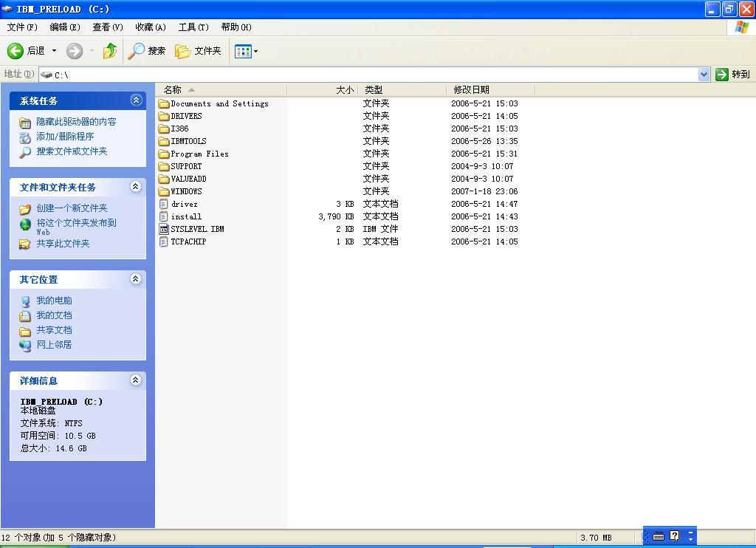The height and width of the screenshot is (548, 756).
Task: Click the 隐藏此驱动器的内容 icon
Action: pyautogui.click(x=25, y=123)
